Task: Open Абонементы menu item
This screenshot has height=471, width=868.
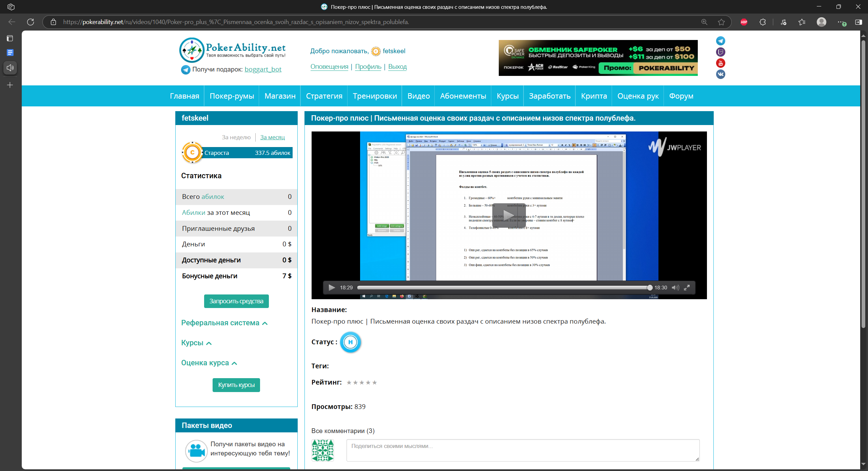Action: click(463, 96)
